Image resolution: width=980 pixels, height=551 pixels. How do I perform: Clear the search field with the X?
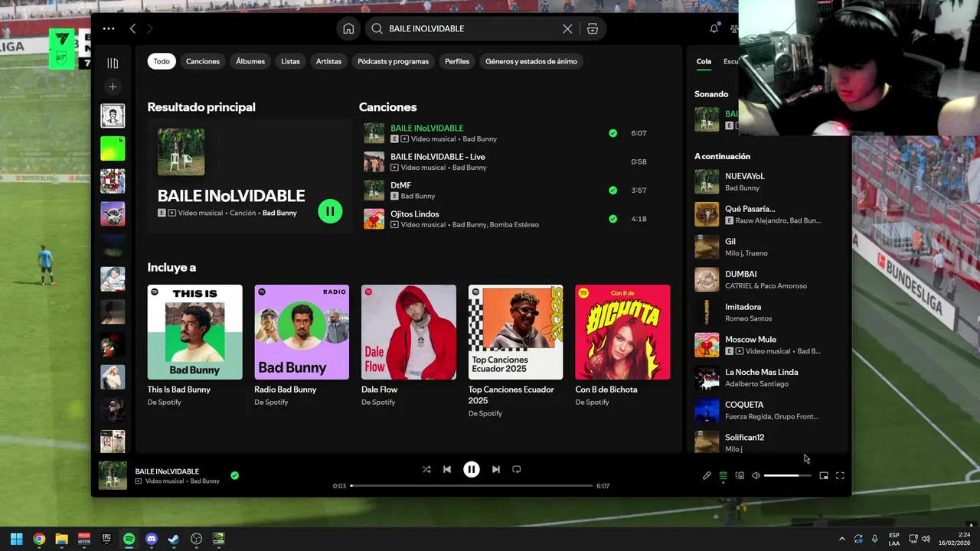click(x=567, y=28)
